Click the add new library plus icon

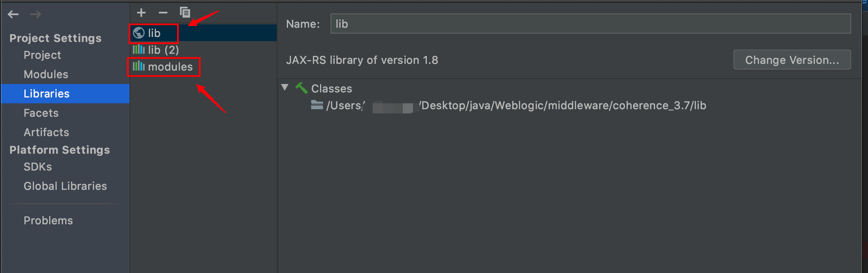141,13
